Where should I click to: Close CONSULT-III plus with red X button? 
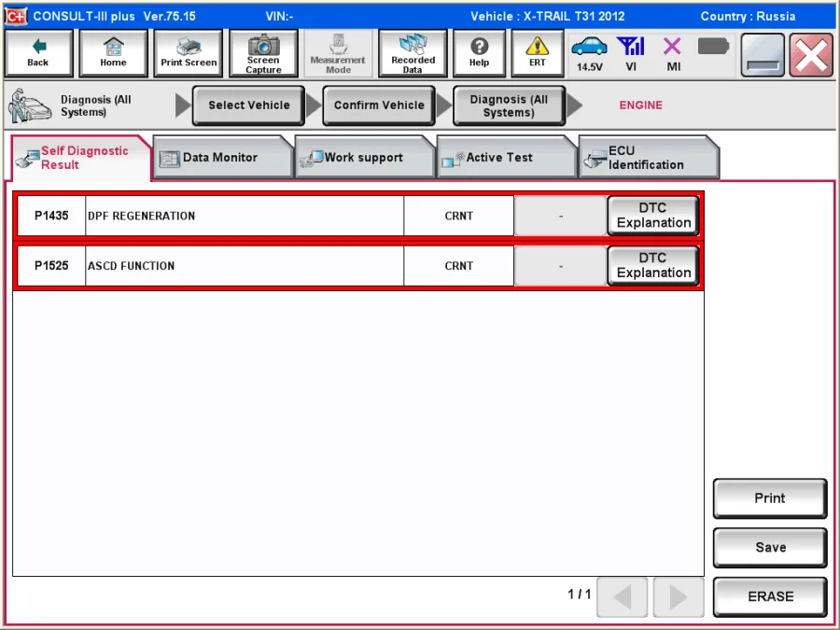click(x=810, y=55)
